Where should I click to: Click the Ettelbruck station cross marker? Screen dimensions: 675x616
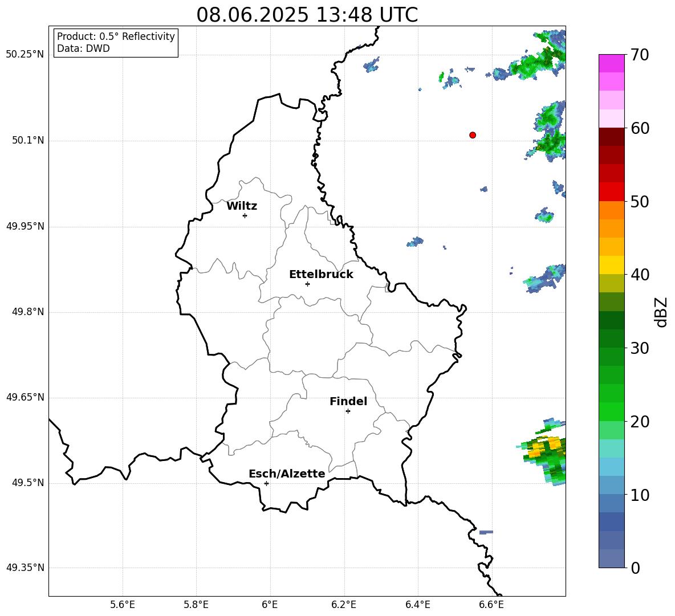307,284
